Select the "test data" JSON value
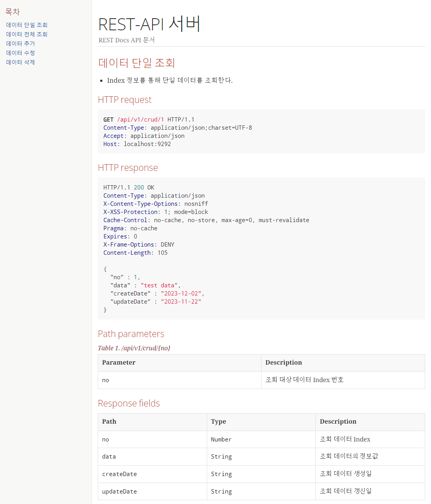 pyautogui.click(x=159, y=285)
